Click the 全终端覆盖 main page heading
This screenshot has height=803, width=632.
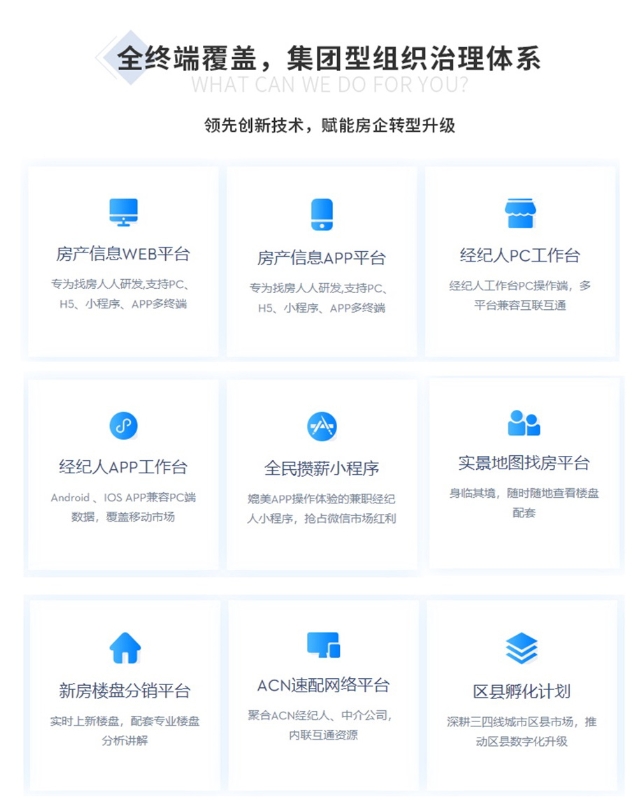329,57
